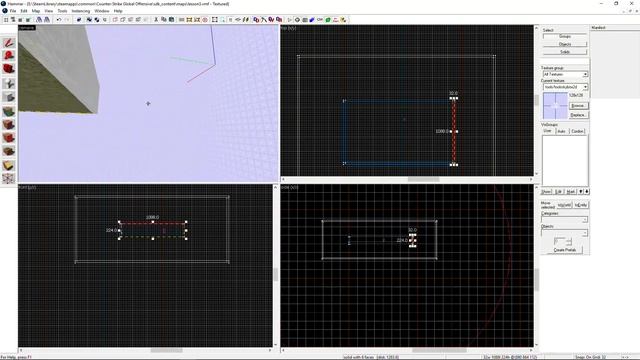Click the Undo toolbar icon

pyautogui.click(x=58, y=20)
